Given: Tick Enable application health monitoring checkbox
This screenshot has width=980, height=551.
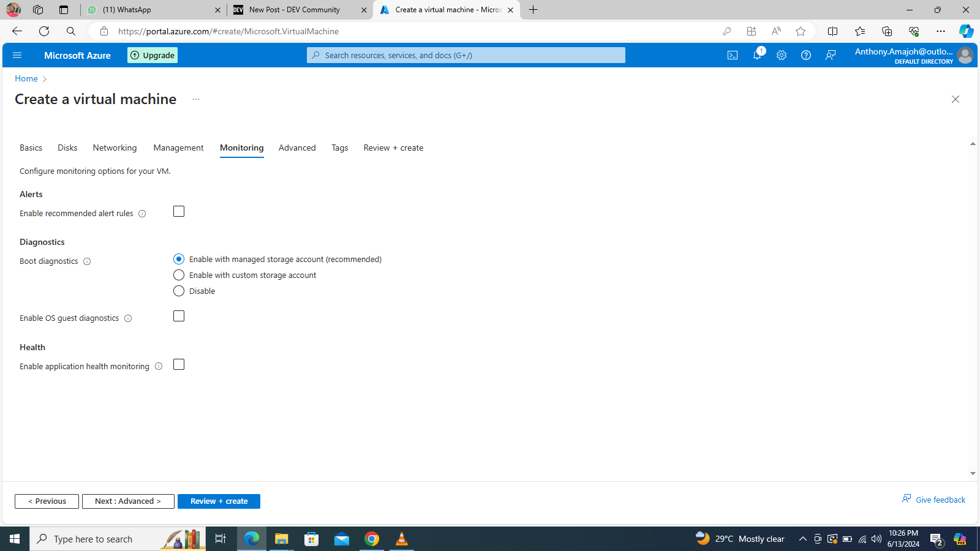Looking at the screenshot, I should 179,364.
